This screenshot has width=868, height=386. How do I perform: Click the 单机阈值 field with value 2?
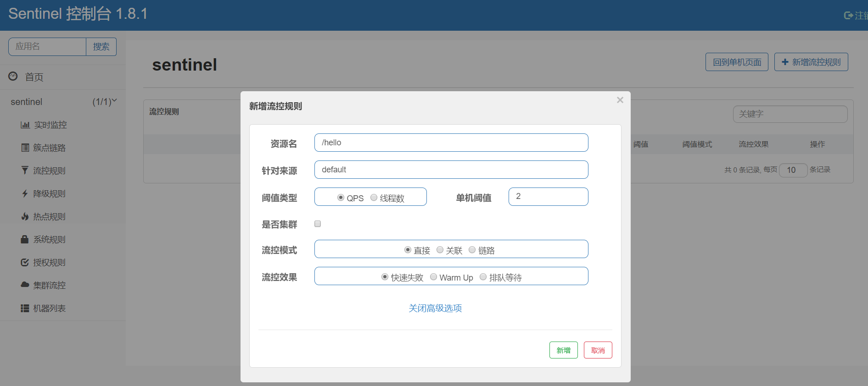click(549, 197)
